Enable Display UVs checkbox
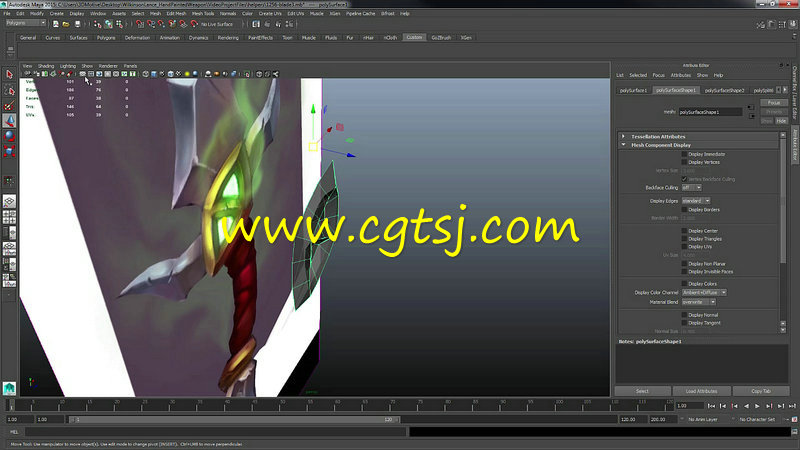800x450 pixels. click(685, 247)
